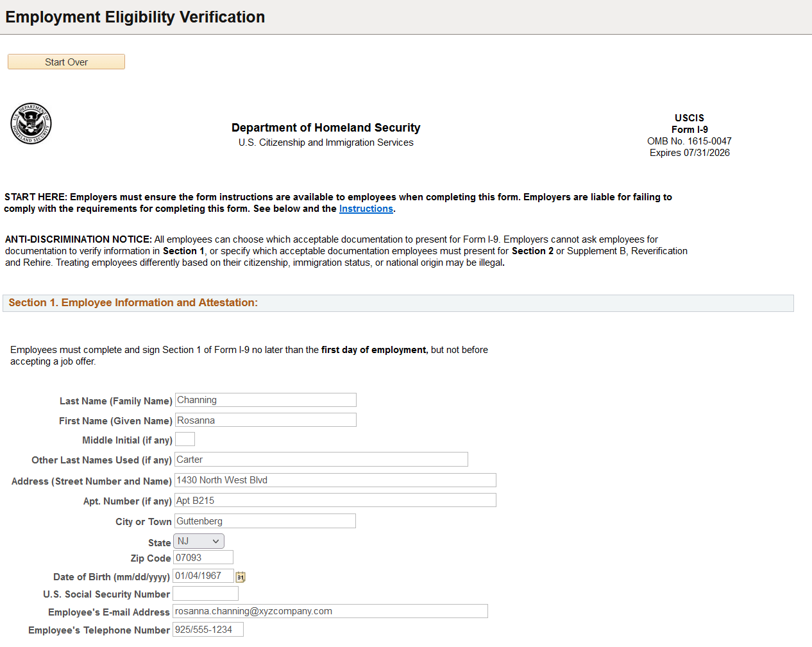Click the empty Middle Initial field
The width and height of the screenshot is (812, 647).
tap(185, 438)
